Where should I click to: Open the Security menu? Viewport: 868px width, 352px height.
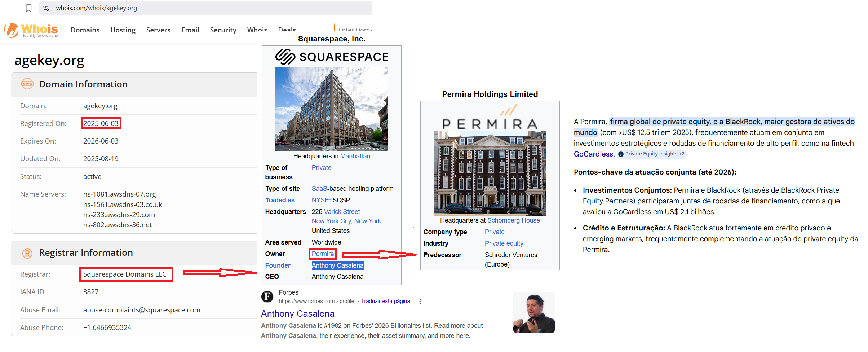pyautogui.click(x=223, y=30)
